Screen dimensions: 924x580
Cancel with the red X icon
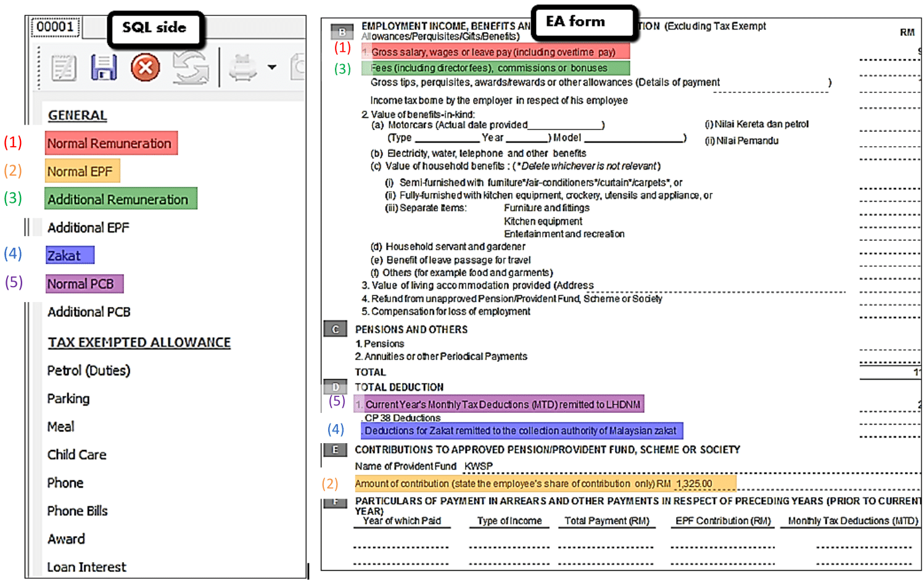[x=145, y=67]
